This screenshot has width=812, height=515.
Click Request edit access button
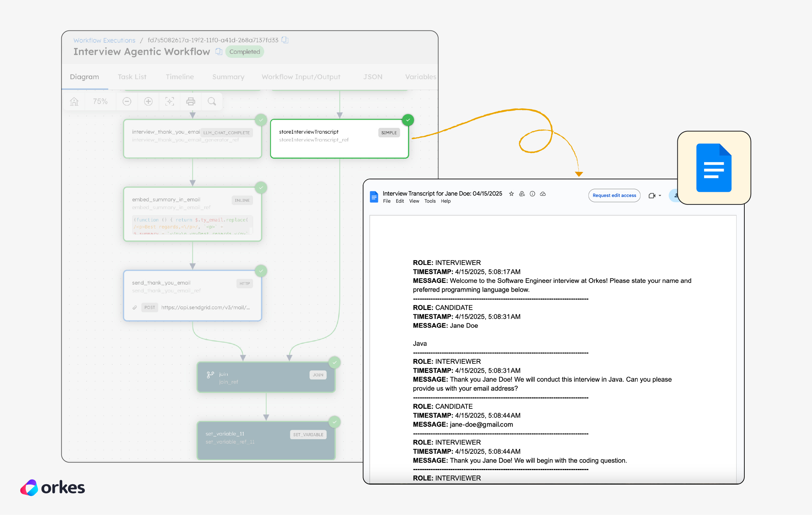pyautogui.click(x=614, y=196)
